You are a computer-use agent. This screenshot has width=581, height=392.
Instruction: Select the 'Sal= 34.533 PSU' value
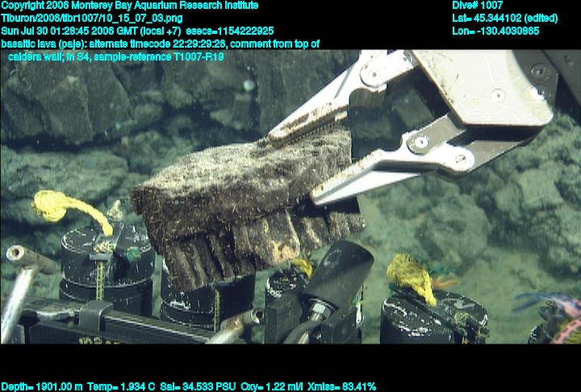coord(198,386)
